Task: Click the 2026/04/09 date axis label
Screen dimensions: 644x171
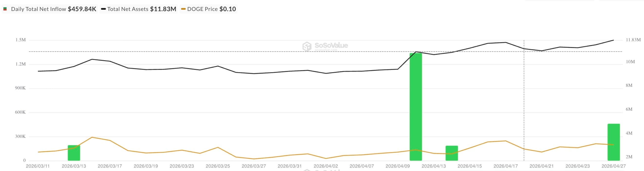Action: click(x=397, y=166)
